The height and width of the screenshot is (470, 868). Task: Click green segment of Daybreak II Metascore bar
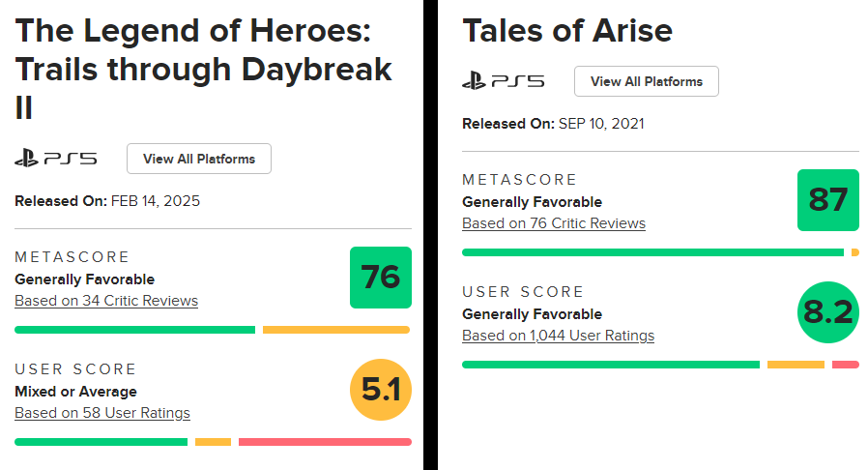[x=135, y=330]
